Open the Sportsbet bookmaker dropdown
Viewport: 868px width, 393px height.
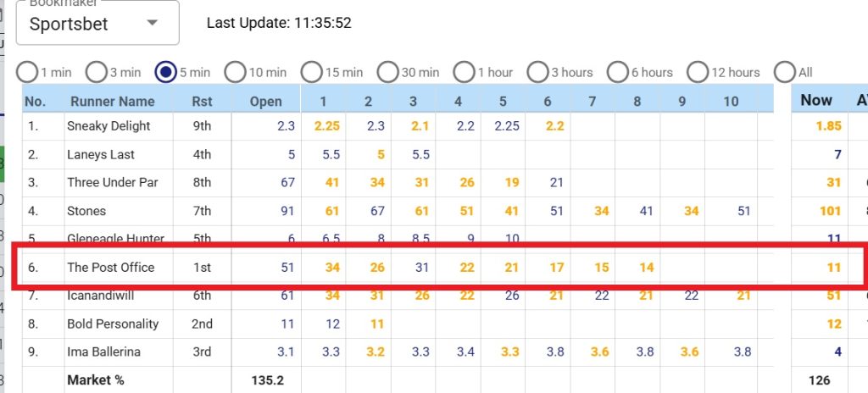click(97, 23)
